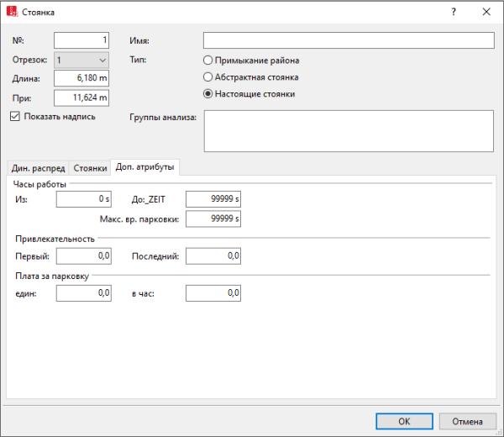Click the application icon in title bar
The height and width of the screenshot is (437, 504).
pos(12,12)
